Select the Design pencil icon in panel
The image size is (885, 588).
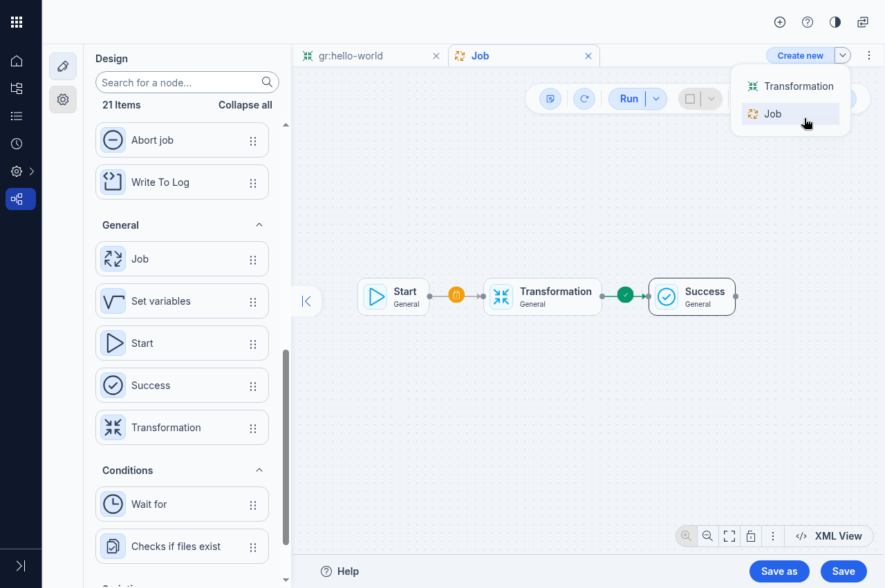[63, 66]
